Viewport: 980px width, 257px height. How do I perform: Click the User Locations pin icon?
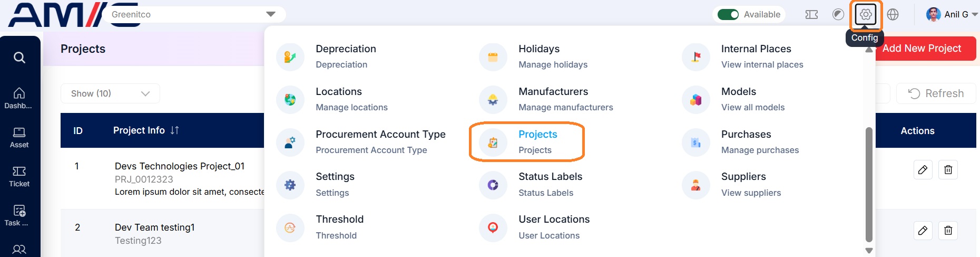493,228
